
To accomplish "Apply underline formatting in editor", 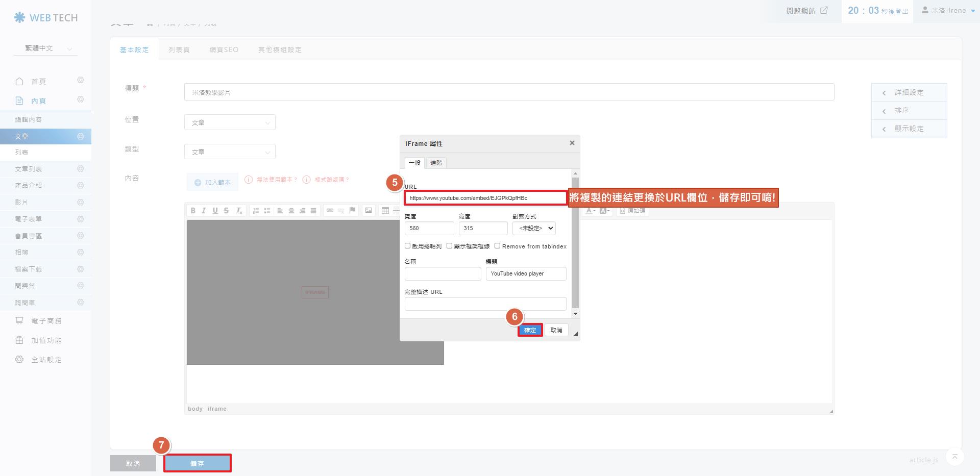I will pyautogui.click(x=215, y=211).
